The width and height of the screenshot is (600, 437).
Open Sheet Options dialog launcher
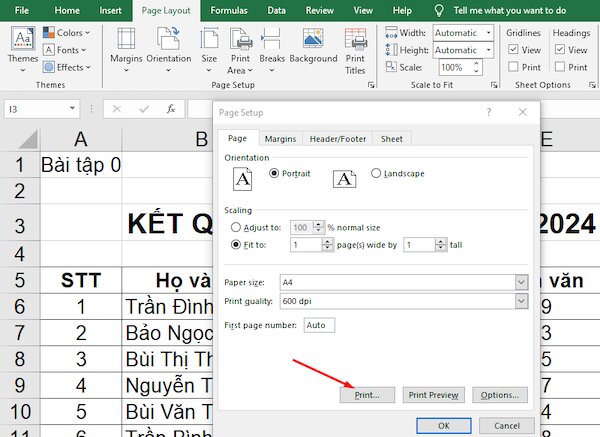[592, 85]
